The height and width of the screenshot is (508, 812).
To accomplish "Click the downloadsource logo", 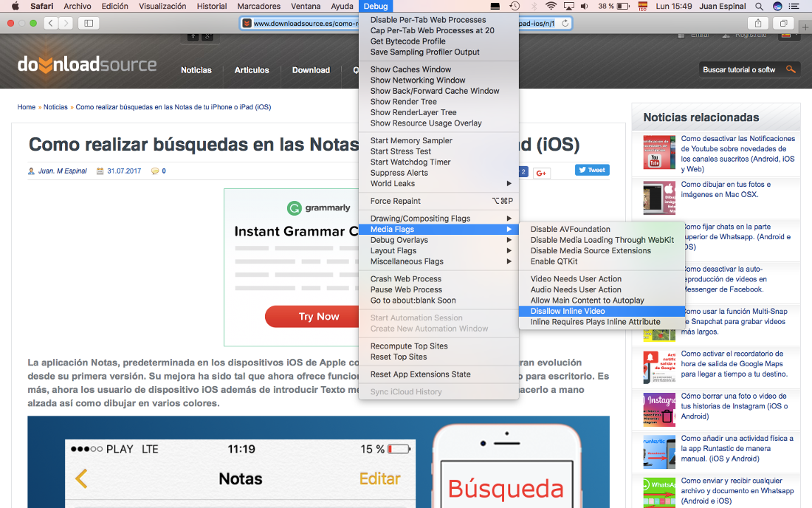I will 87,64.
